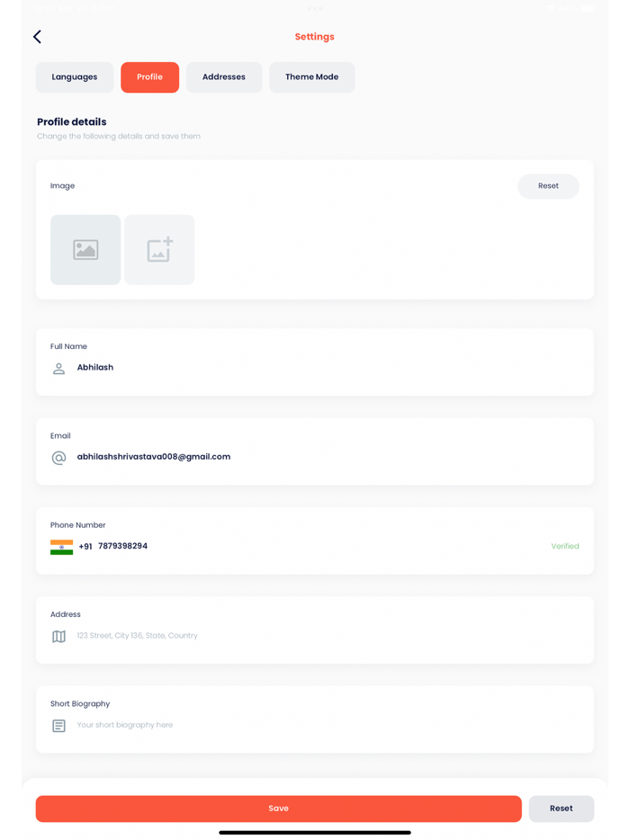The width and height of the screenshot is (630, 840).
Task: Click the document icon beside Short Biography
Action: (x=58, y=725)
